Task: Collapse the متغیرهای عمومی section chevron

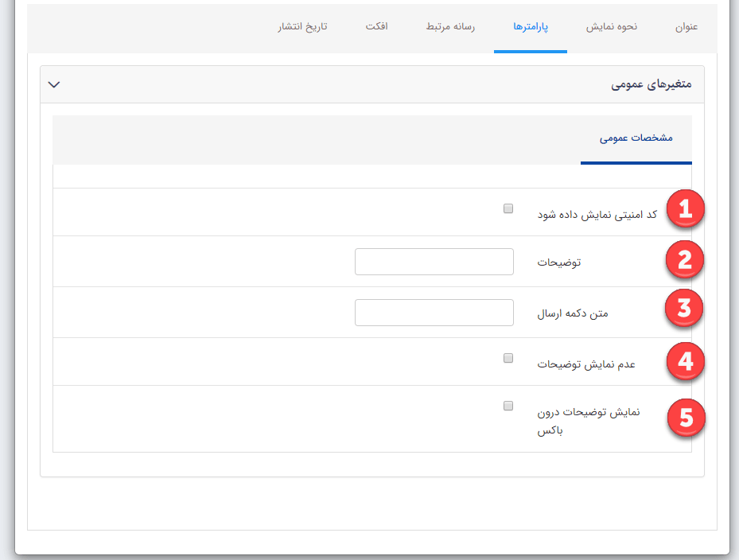Action: coord(55,83)
